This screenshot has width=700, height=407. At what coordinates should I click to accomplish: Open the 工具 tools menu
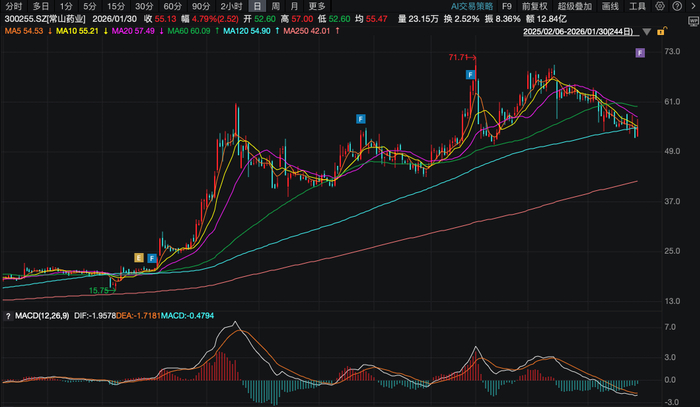638,6
